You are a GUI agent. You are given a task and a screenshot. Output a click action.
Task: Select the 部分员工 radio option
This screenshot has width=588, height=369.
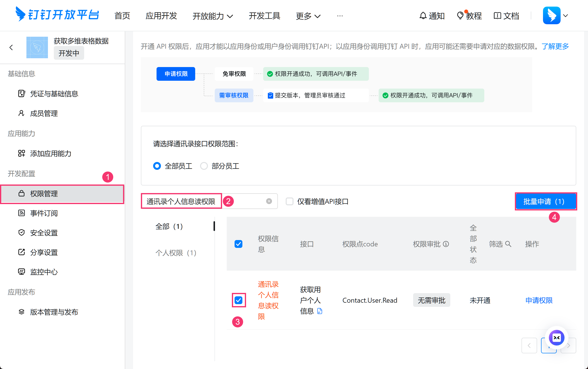pos(204,166)
